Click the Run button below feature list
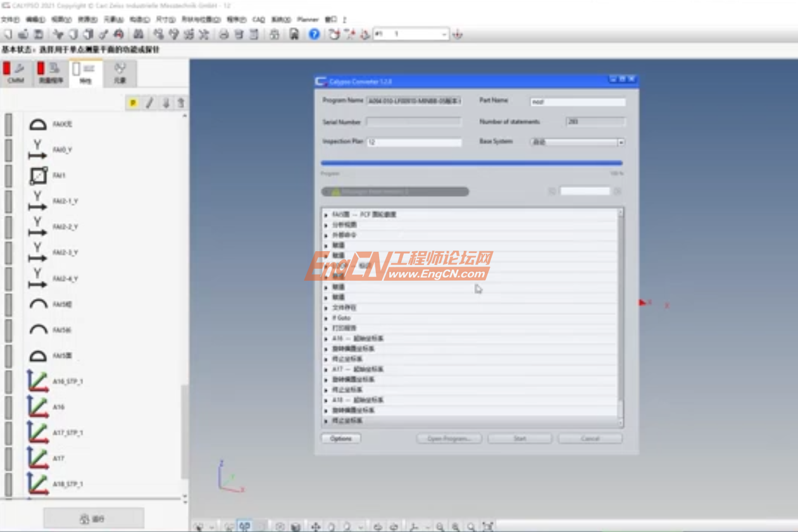 pos(94,519)
